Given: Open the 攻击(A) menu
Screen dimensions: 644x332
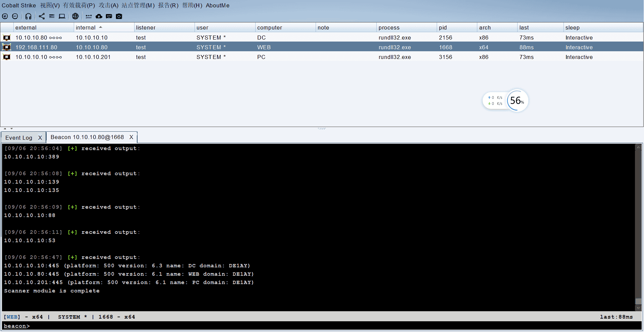Looking at the screenshot, I should coord(108,5).
